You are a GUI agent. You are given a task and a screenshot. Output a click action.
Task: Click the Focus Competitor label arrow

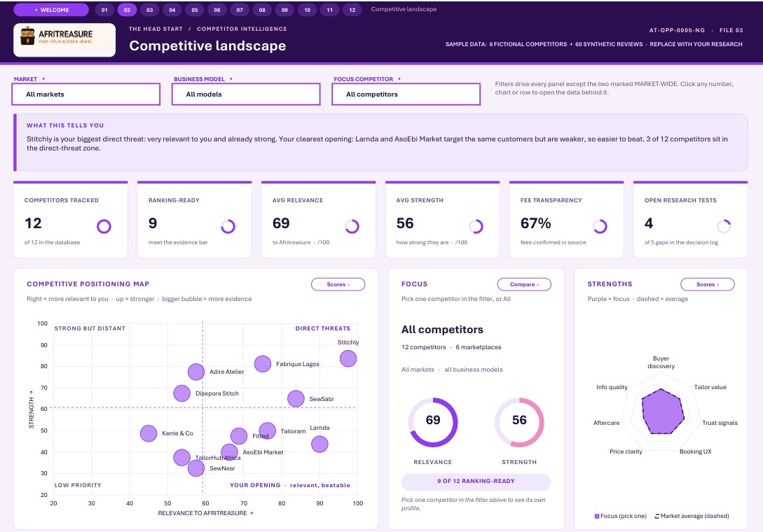[x=399, y=79]
